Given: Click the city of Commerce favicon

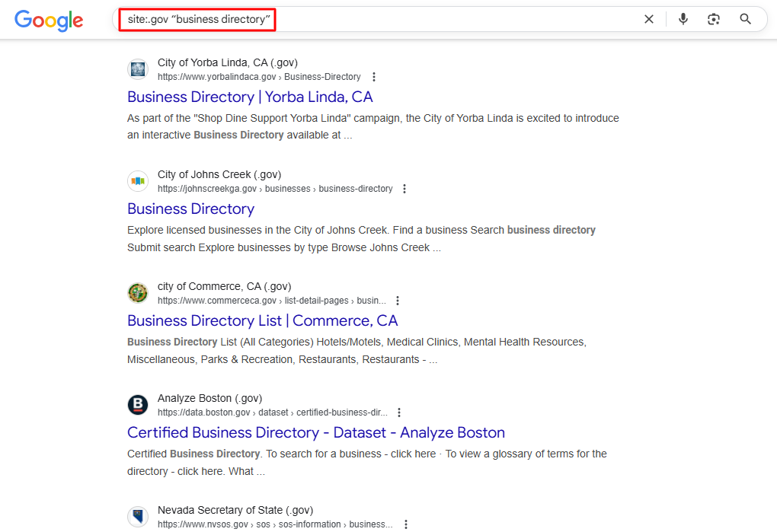Looking at the screenshot, I should click(x=138, y=293).
